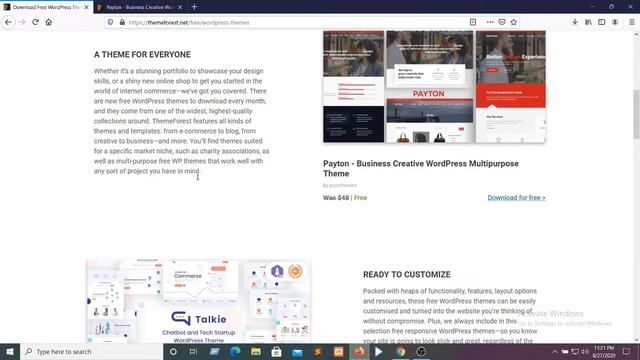Open Microsoft Store from taskbar

[276, 351]
